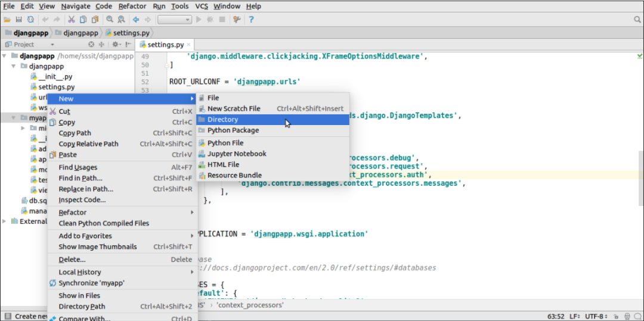Click the settings.py breadcrumb in navigation bar
644x321 pixels.
coord(128,33)
